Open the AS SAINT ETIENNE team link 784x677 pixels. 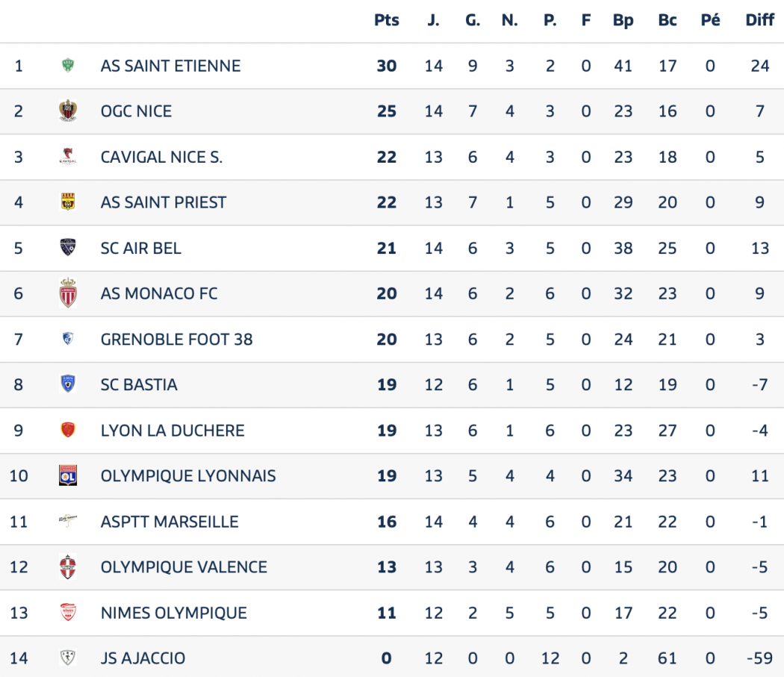pyautogui.click(x=170, y=66)
